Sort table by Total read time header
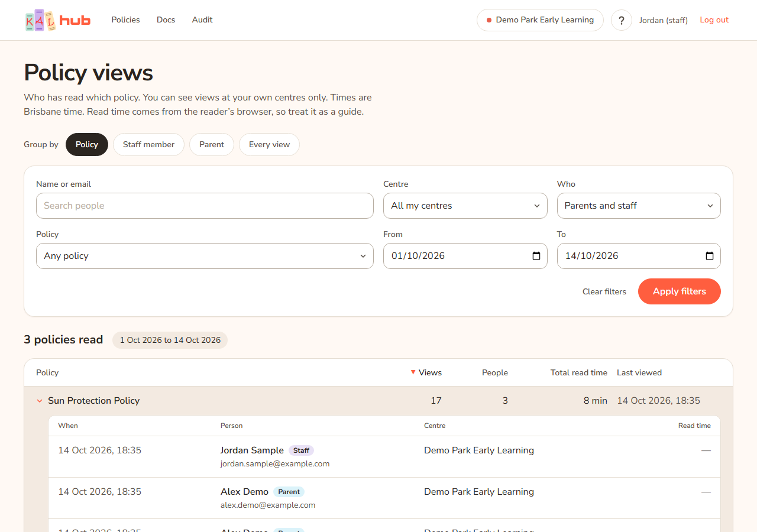This screenshot has width=757, height=532. [579, 372]
